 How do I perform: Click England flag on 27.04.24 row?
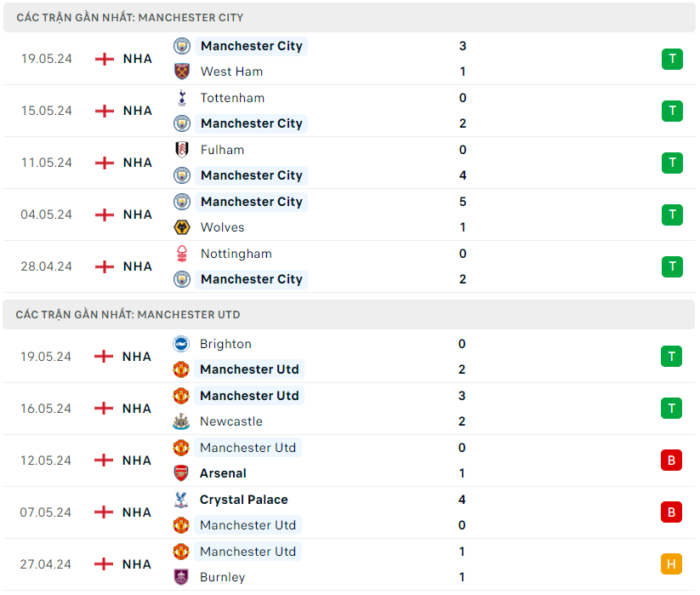(104, 564)
